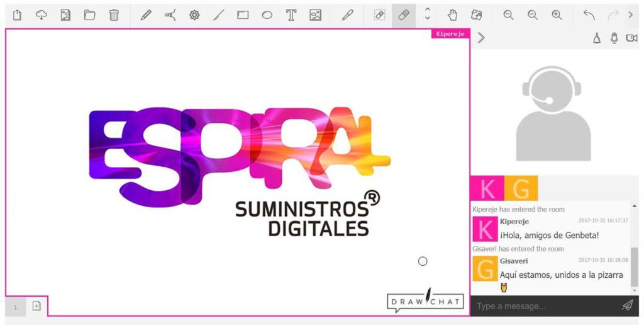Click the share/export board icon
The image size is (644, 325).
click(17, 15)
